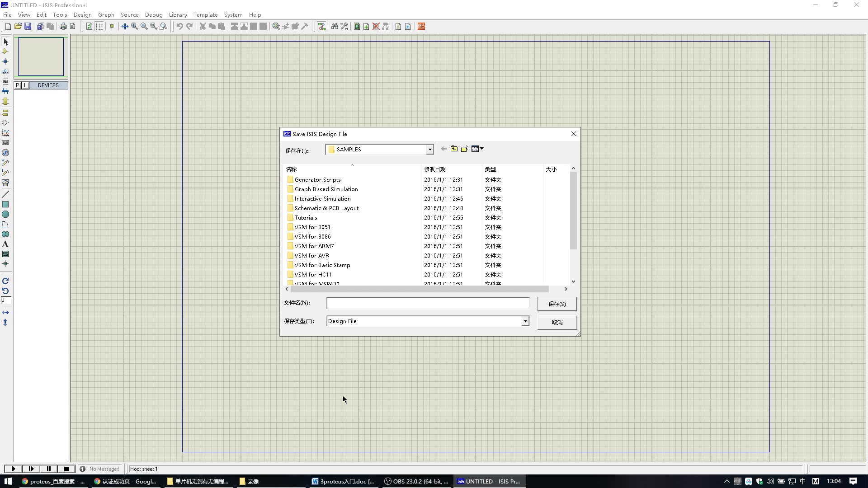
Task: Select the Tutorials folder
Action: click(x=306, y=218)
